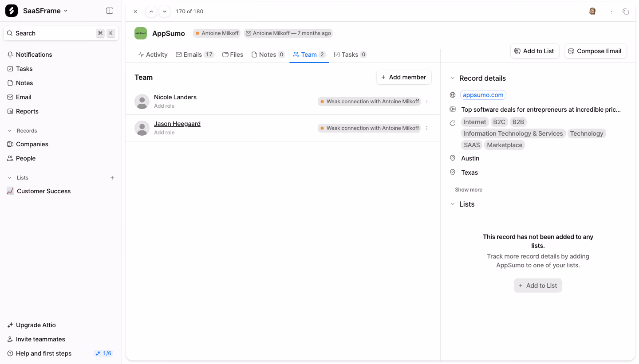Go to next record with down chevron
Image resolution: width=639 pixels, height=364 pixels.
165,12
